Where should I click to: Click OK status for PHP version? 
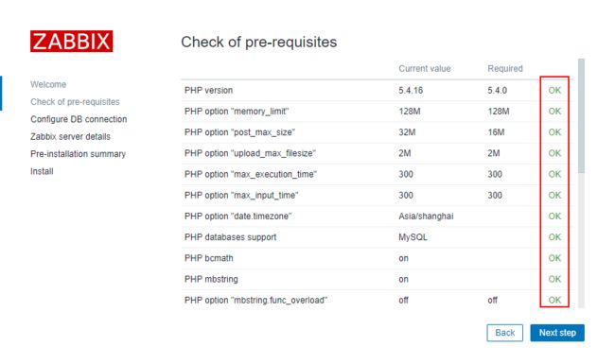pyautogui.click(x=554, y=90)
